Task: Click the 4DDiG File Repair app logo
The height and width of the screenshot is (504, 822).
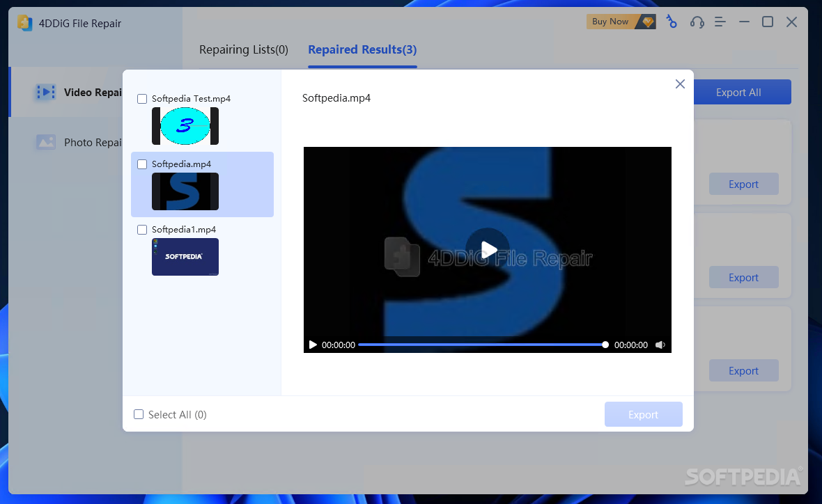Action: (x=24, y=23)
